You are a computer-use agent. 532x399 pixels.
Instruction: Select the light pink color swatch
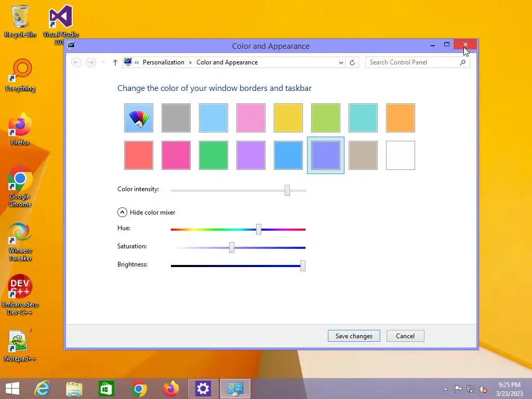[251, 118]
